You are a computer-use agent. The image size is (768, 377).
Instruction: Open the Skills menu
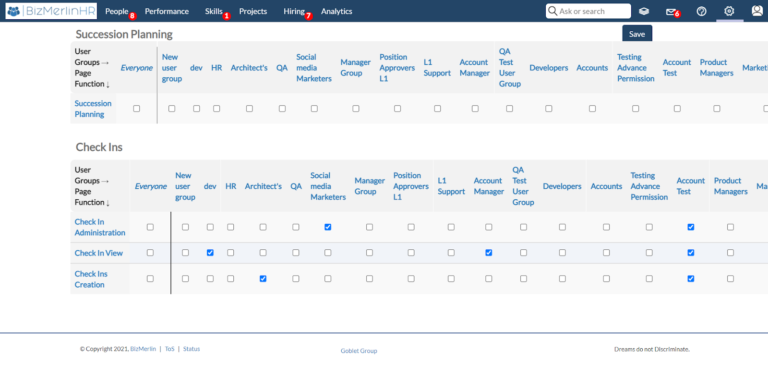tap(214, 11)
